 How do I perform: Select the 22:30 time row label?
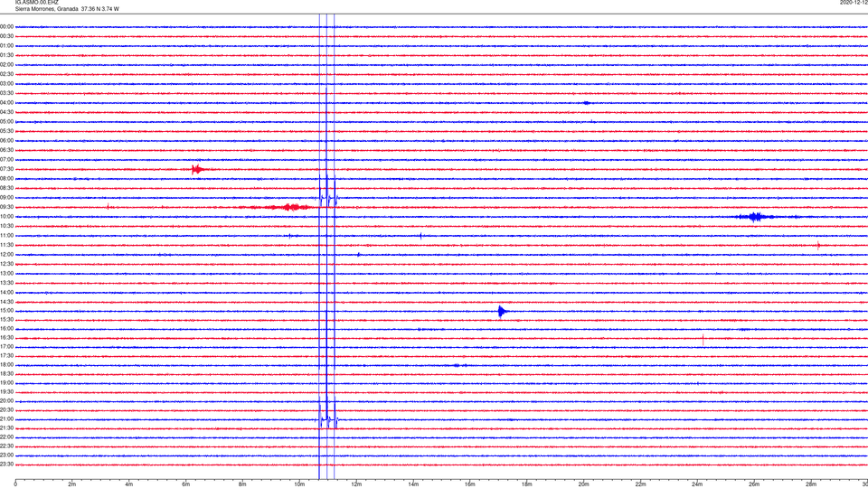click(6, 446)
